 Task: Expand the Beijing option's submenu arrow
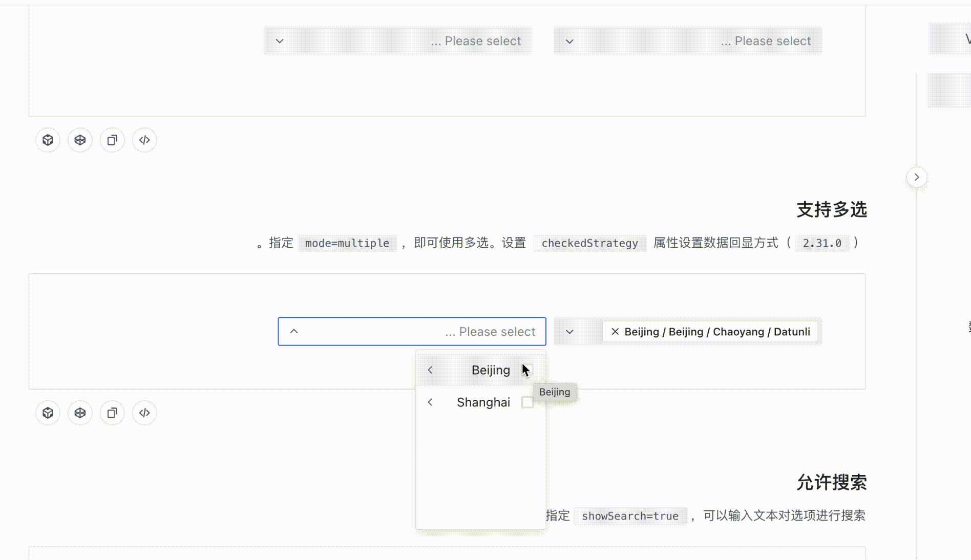tap(430, 370)
